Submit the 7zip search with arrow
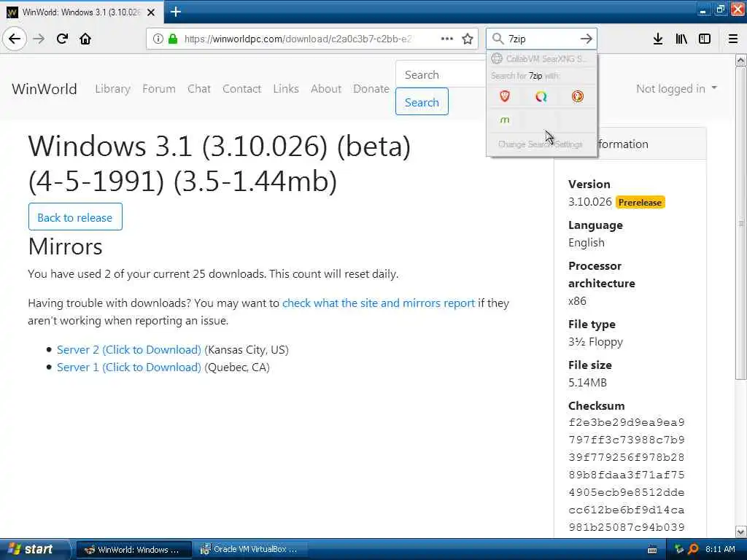 tap(586, 39)
